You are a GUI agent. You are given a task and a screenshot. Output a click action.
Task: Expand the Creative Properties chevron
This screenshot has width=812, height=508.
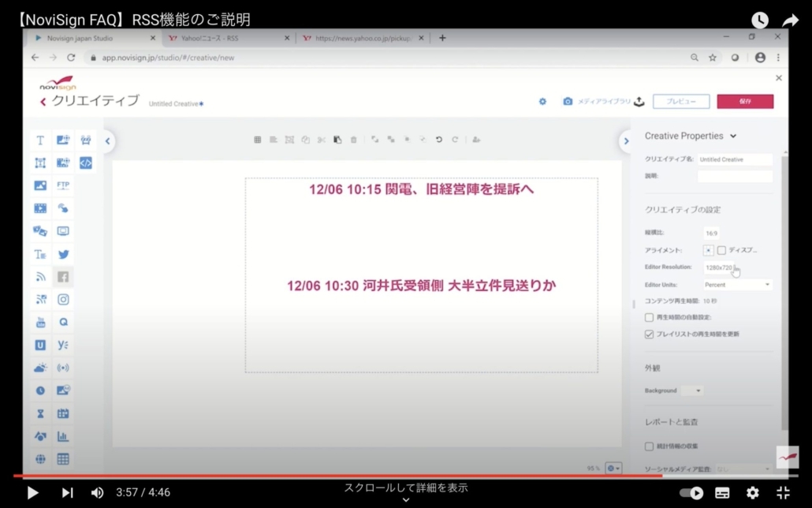coord(733,136)
